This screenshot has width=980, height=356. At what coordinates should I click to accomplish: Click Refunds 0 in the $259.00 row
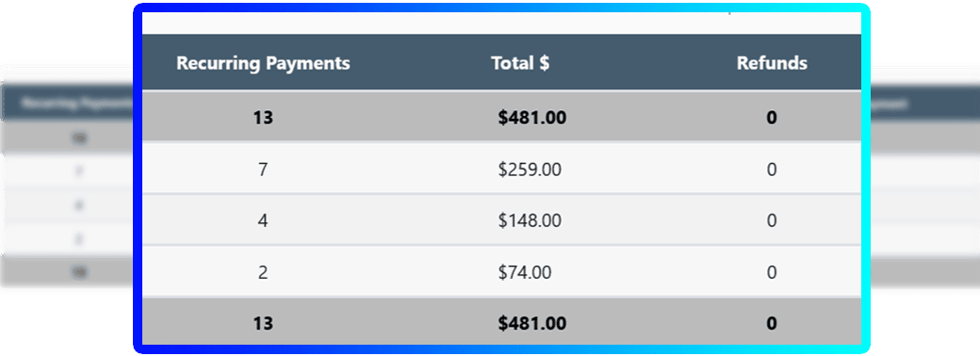(x=772, y=170)
